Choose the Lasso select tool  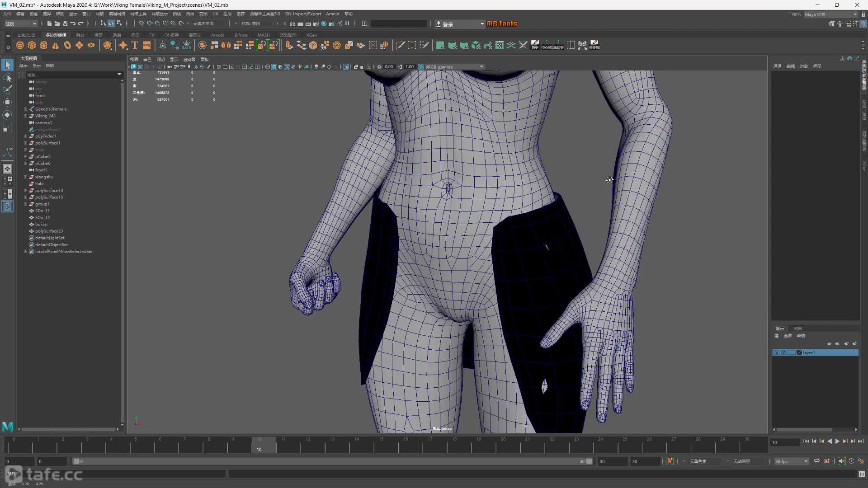tap(7, 78)
